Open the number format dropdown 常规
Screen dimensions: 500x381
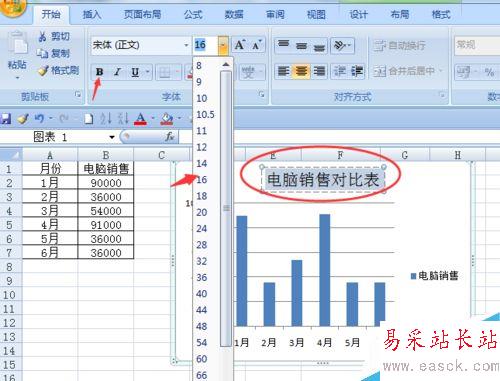click(477, 45)
